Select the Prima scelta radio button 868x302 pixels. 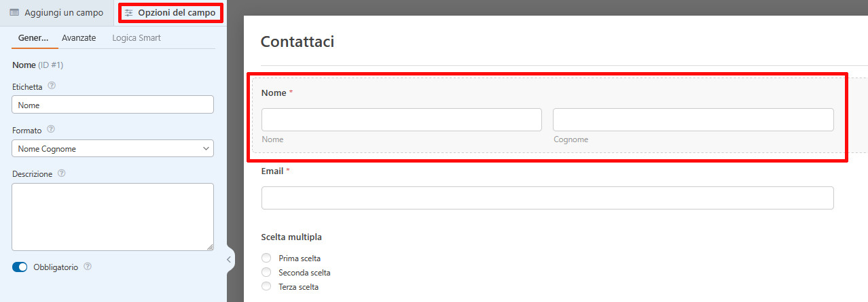click(266, 258)
